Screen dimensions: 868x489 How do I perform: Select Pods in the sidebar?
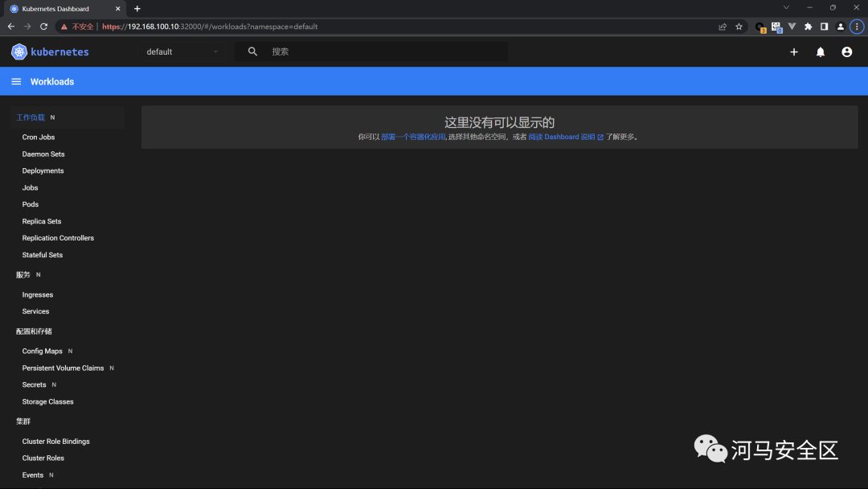click(x=30, y=203)
